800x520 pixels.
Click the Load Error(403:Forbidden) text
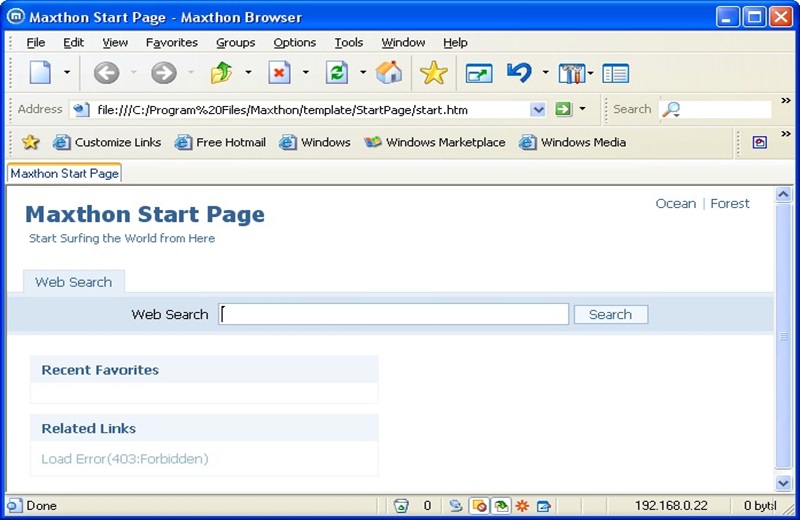(x=125, y=459)
